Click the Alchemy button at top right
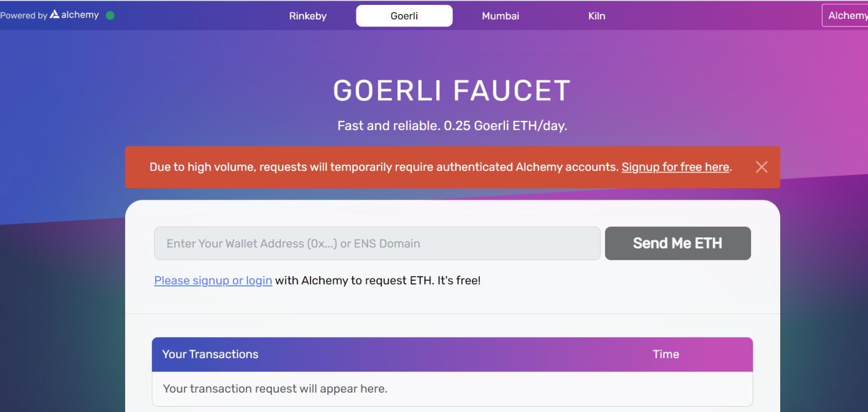868x412 pixels. pyautogui.click(x=846, y=16)
